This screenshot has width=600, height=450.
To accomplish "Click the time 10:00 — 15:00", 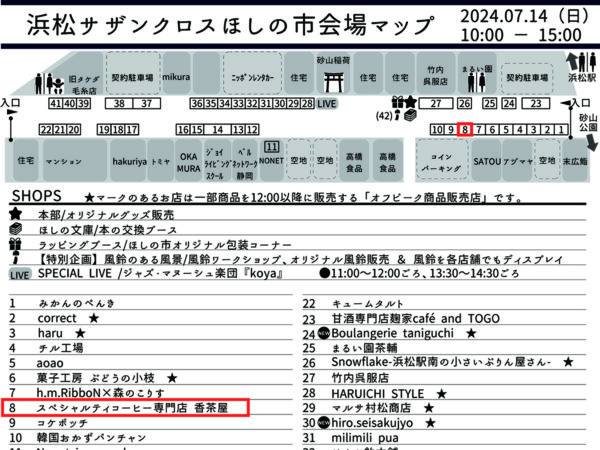I will 521,35.
